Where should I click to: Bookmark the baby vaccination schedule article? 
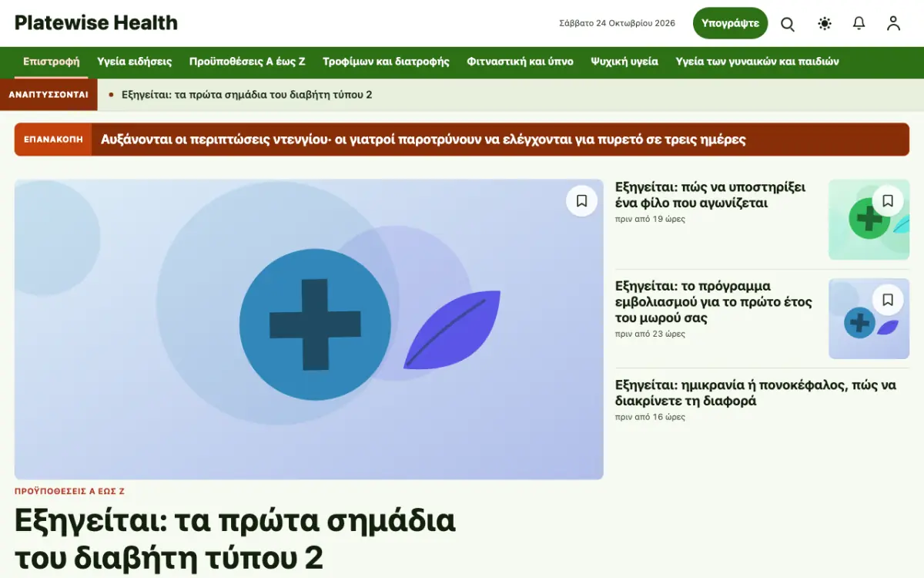pyautogui.click(x=888, y=299)
